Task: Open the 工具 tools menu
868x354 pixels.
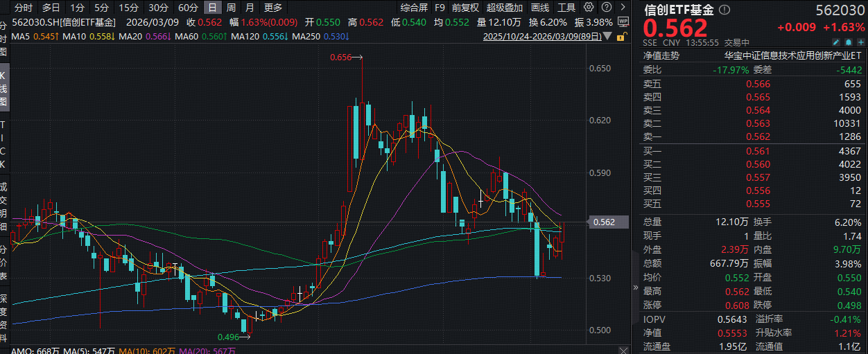Action: (566, 8)
